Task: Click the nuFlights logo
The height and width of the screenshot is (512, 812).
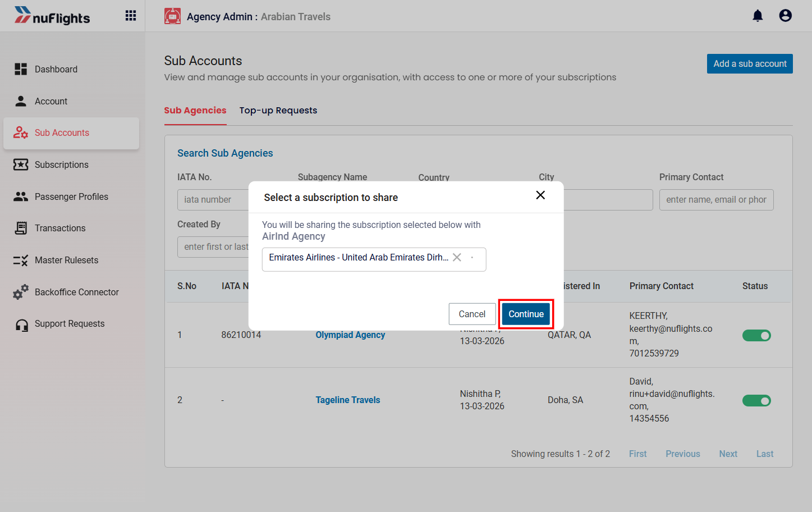Action: (52, 16)
